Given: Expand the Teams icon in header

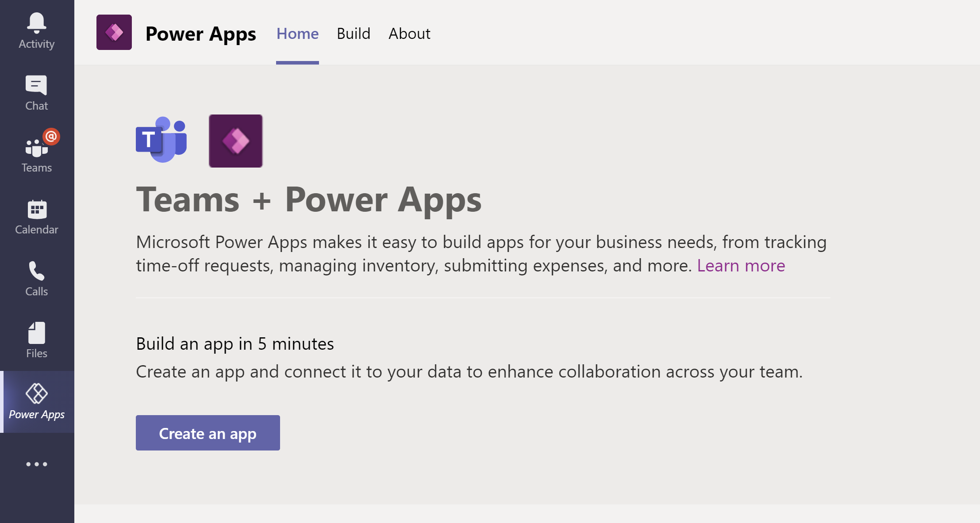Looking at the screenshot, I should tap(161, 140).
